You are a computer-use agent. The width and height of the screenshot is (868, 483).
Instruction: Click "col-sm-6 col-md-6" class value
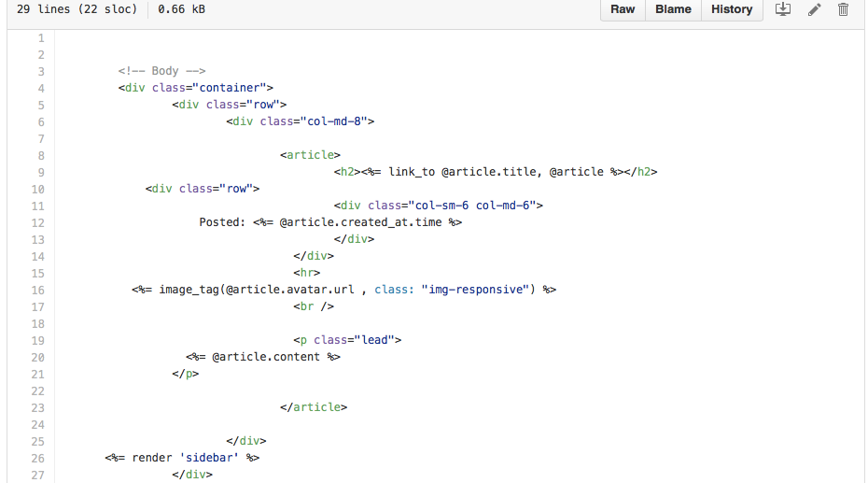472,206
